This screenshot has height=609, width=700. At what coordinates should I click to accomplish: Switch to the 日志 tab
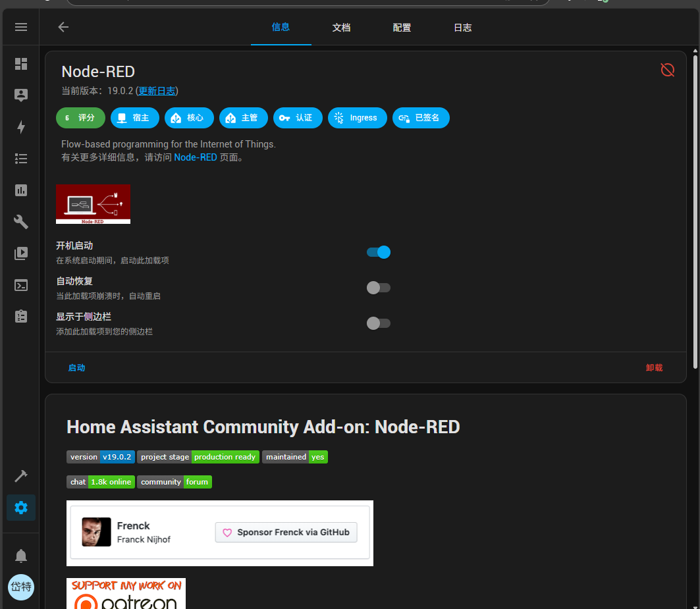(462, 28)
